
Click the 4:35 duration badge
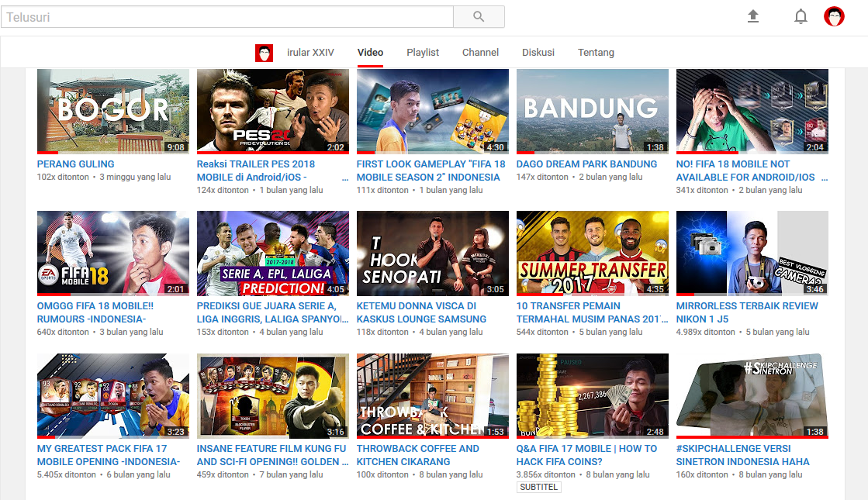coord(655,289)
